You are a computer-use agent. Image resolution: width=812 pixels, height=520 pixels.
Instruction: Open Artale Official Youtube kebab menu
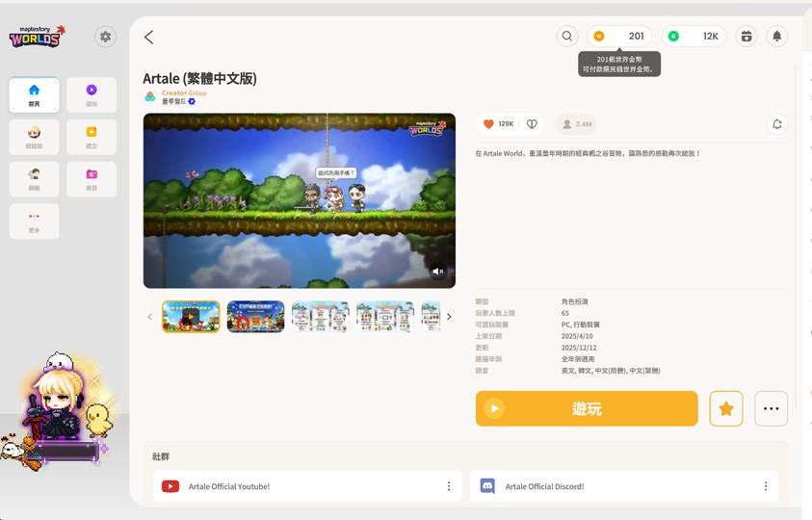[449, 486]
